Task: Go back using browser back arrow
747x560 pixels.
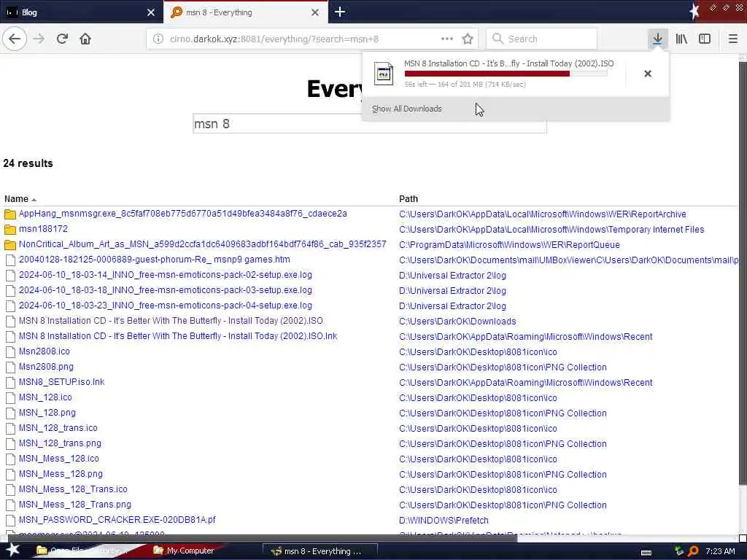Action: (x=15, y=39)
